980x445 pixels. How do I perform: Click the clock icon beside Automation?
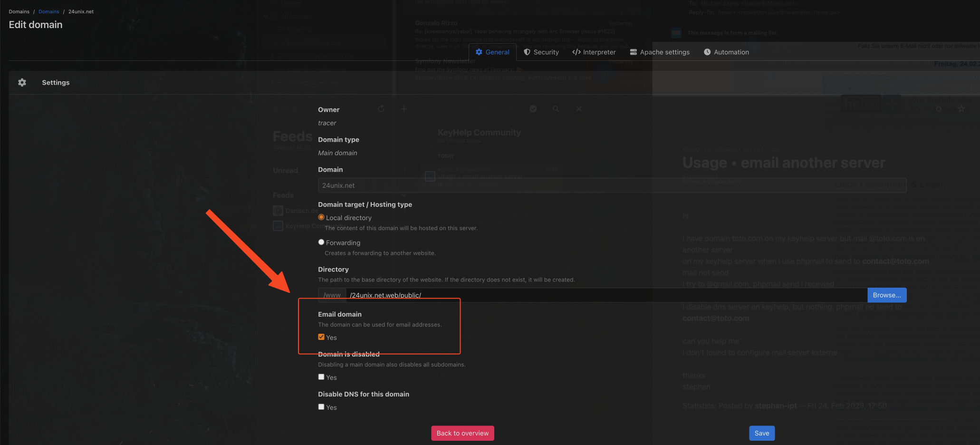click(707, 52)
